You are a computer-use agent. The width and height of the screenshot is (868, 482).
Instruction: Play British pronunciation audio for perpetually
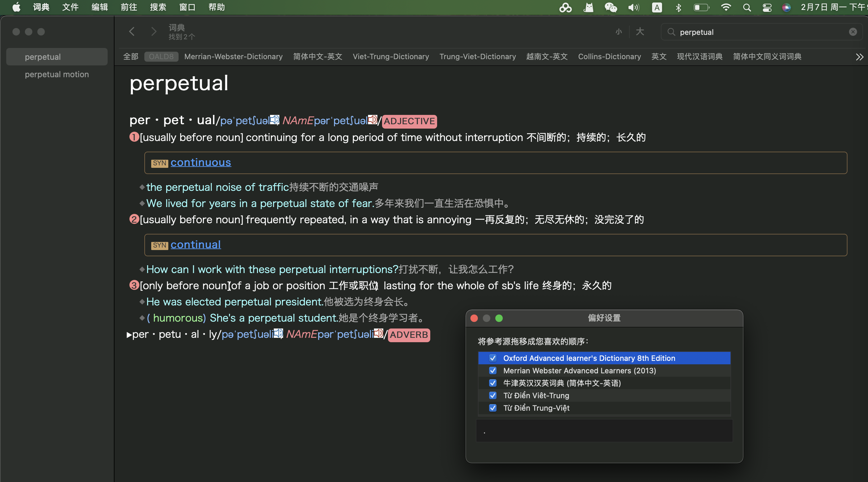tap(278, 333)
